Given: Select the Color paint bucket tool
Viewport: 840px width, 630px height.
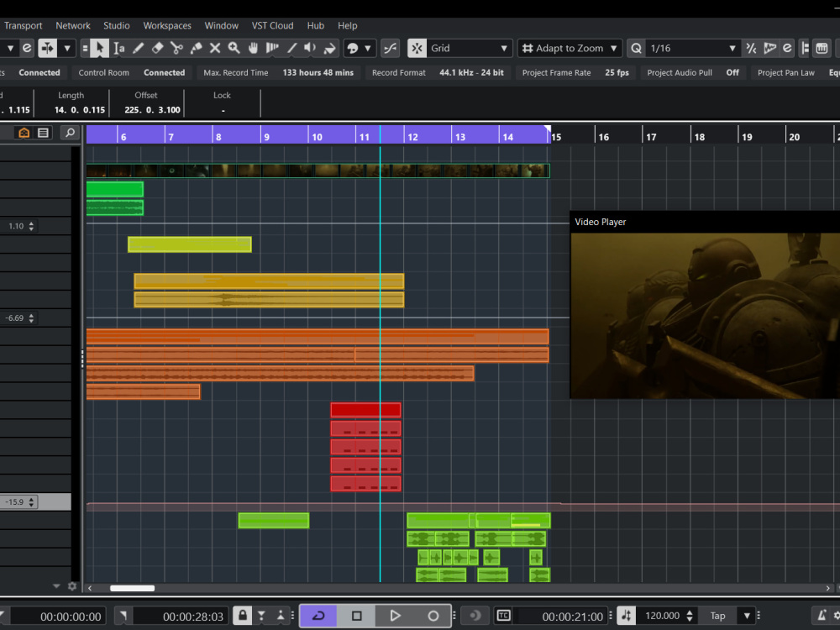Looking at the screenshot, I should tap(329, 48).
